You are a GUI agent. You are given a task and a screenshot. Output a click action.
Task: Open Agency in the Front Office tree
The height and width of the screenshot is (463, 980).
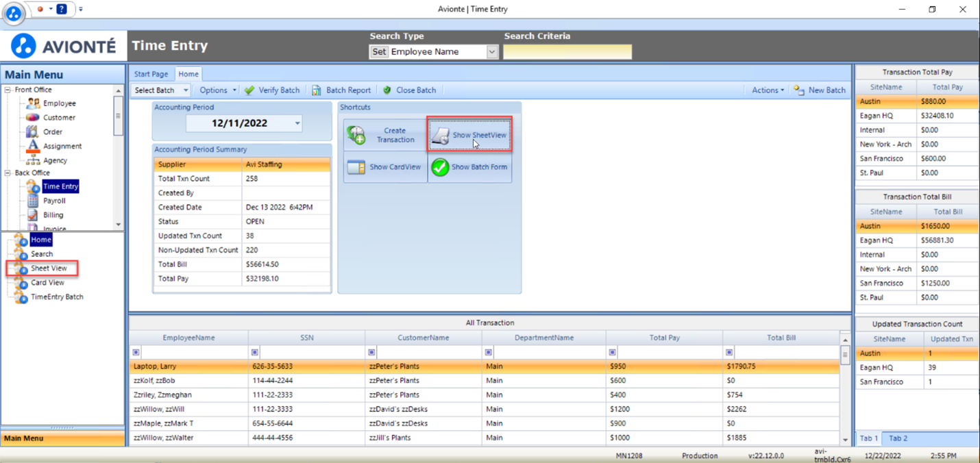[55, 161]
